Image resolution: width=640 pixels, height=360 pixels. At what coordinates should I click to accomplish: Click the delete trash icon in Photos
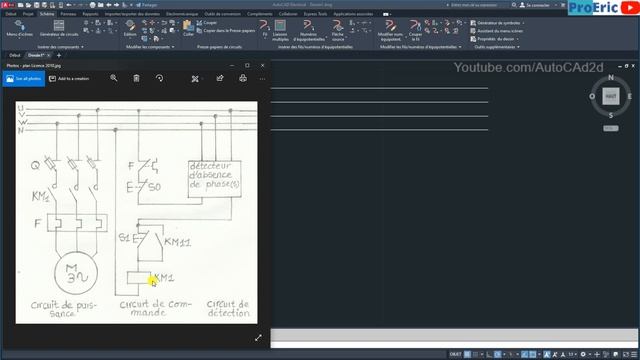(136, 78)
